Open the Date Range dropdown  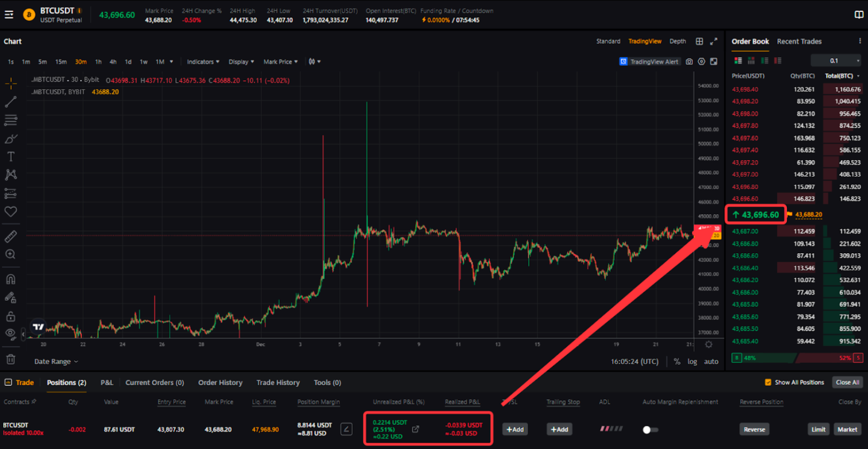pyautogui.click(x=56, y=362)
